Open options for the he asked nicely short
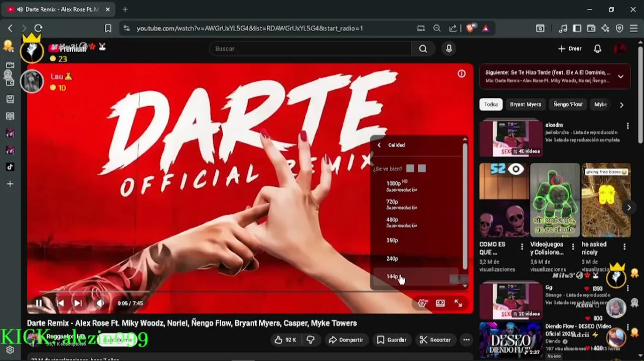The width and height of the screenshot is (644, 361). [x=624, y=247]
